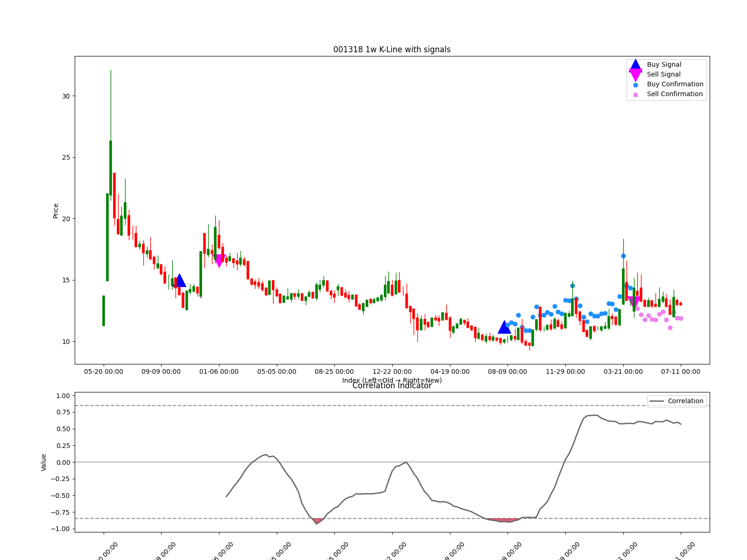This screenshot has width=747, height=560.
Task: Click x-axis date label '12-22 00:00'
Action: (x=392, y=372)
